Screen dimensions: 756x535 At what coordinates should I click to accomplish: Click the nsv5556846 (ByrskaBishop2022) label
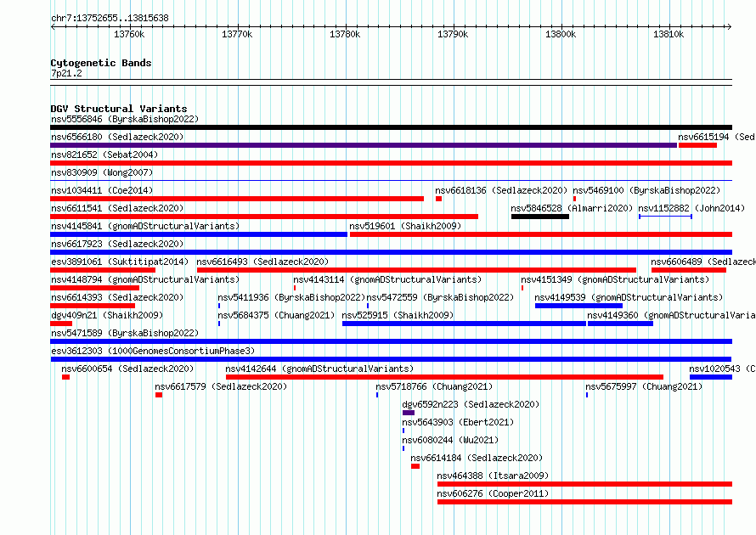[x=125, y=119]
